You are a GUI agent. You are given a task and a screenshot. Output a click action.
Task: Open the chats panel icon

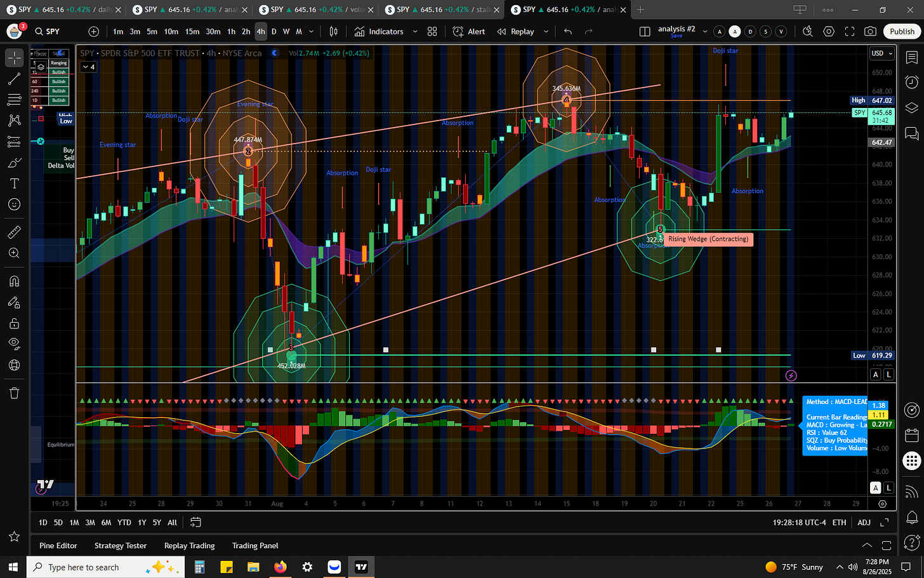911,133
